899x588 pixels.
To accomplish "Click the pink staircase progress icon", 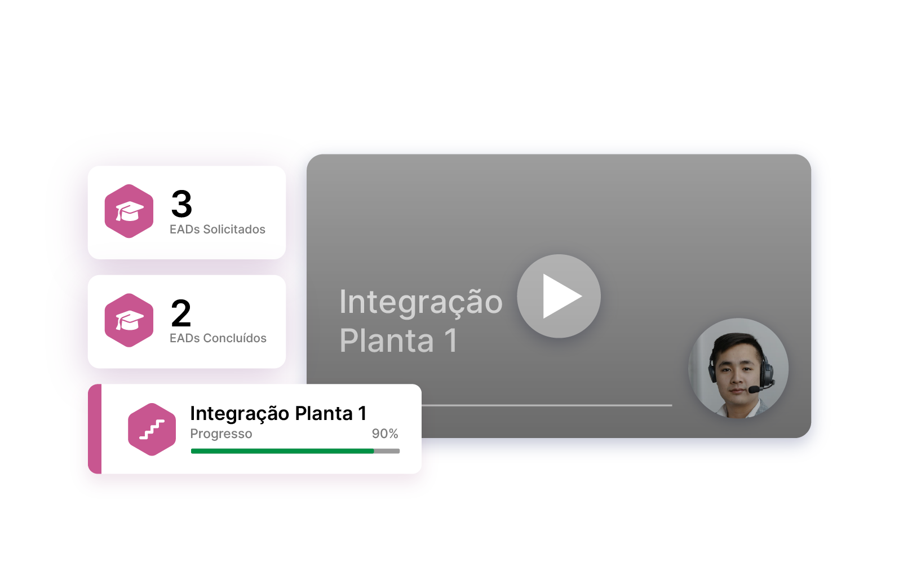I will pyautogui.click(x=152, y=430).
